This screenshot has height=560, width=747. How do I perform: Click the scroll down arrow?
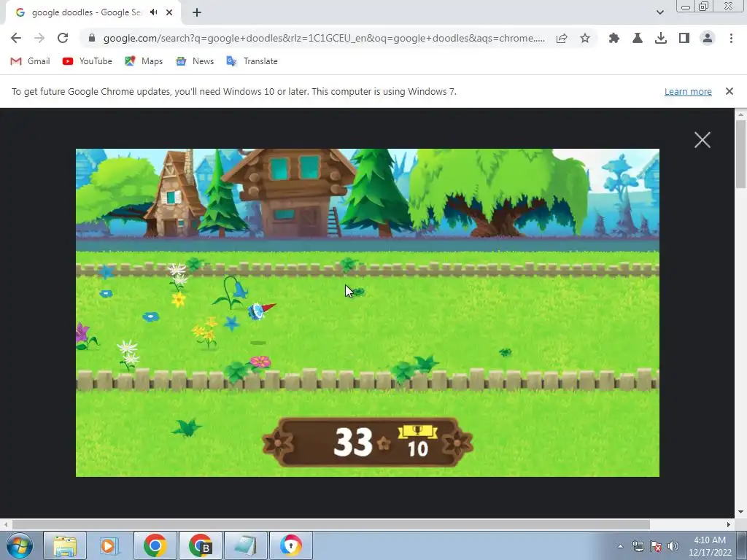click(741, 512)
